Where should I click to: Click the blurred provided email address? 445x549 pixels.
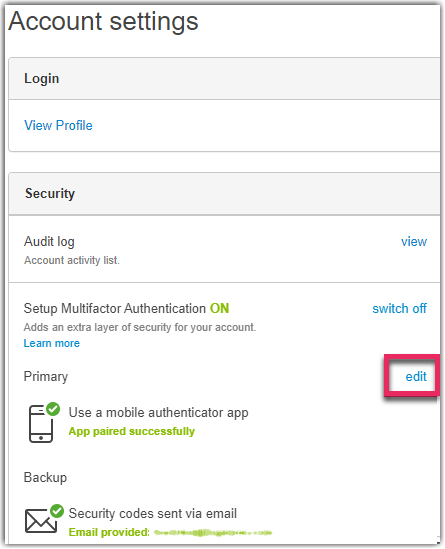(213, 533)
